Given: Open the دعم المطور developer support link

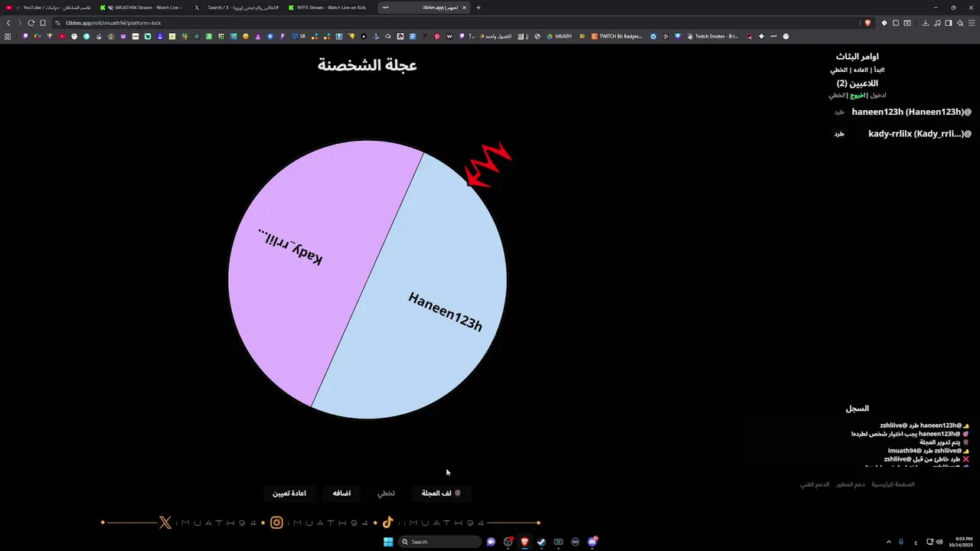Looking at the screenshot, I should tap(850, 484).
